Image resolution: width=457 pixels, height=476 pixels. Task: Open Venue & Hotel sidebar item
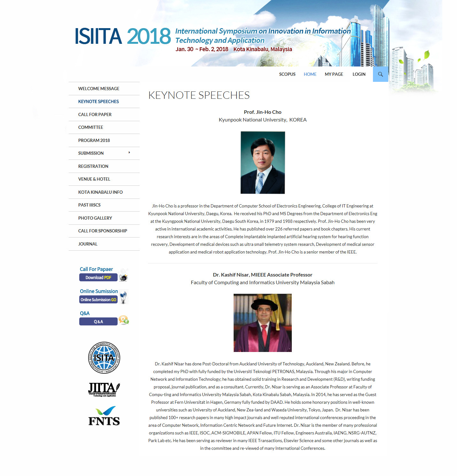click(104, 179)
